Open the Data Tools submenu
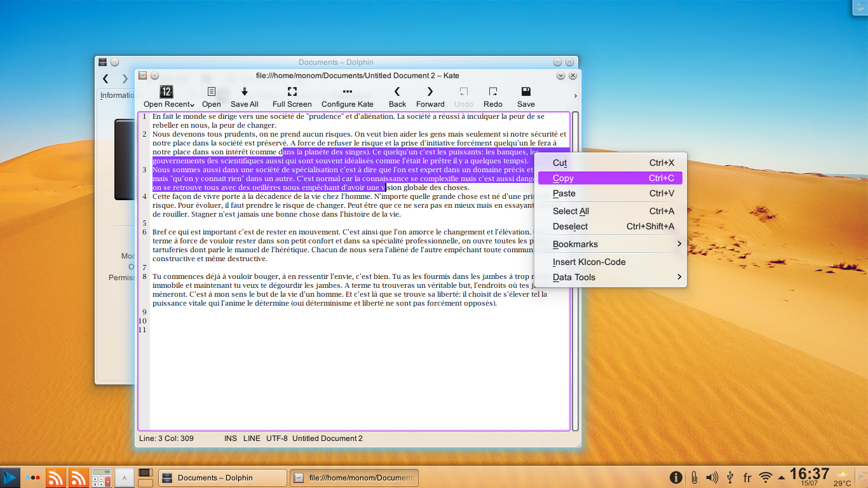The image size is (868, 488). [x=610, y=277]
